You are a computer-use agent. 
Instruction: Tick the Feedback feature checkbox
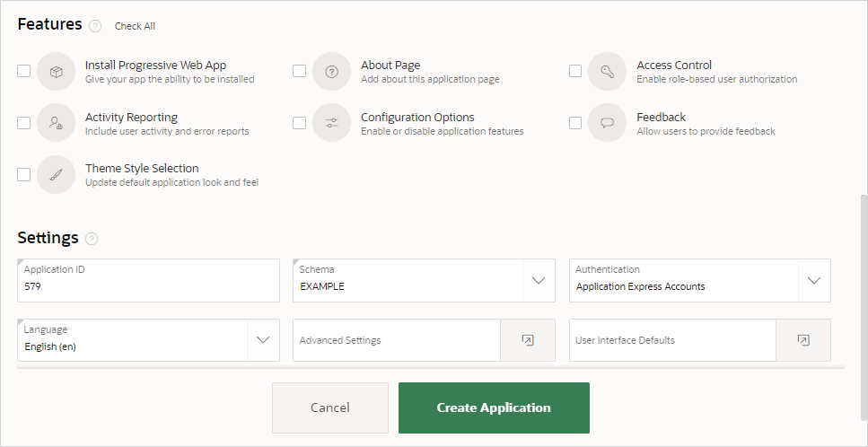pyautogui.click(x=575, y=123)
